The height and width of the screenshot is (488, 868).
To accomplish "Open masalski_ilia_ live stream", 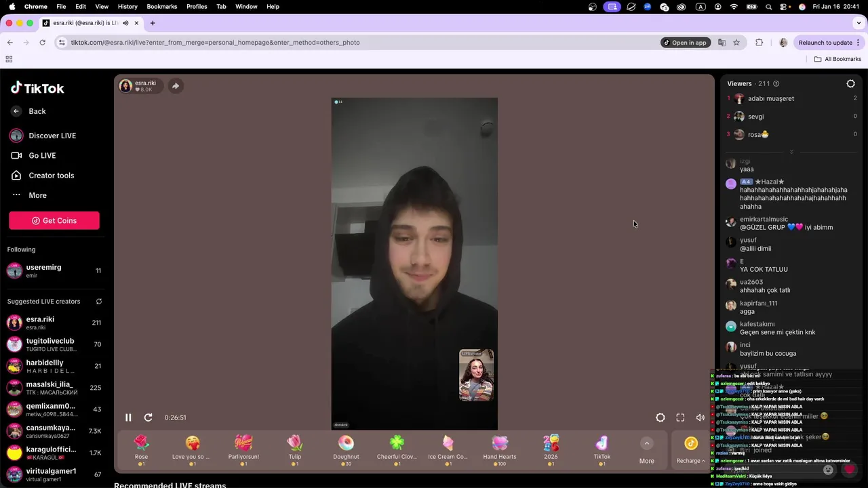I will [x=54, y=388].
